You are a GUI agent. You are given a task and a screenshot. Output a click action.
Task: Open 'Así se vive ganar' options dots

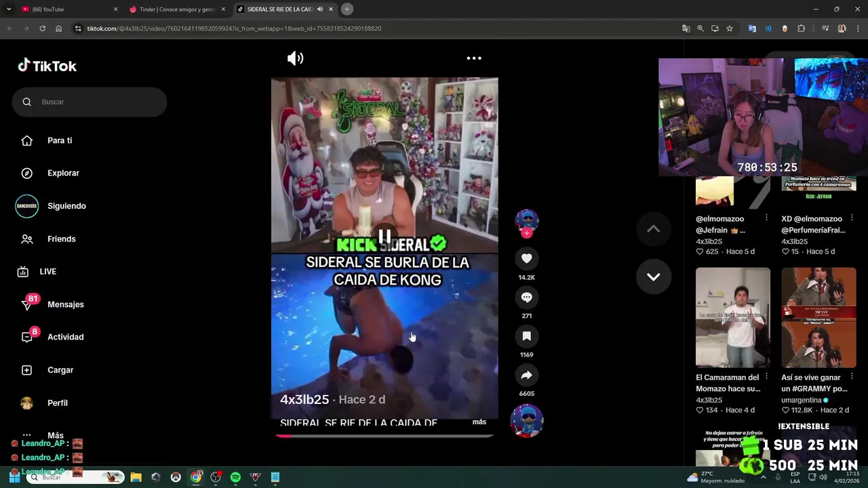(x=852, y=377)
